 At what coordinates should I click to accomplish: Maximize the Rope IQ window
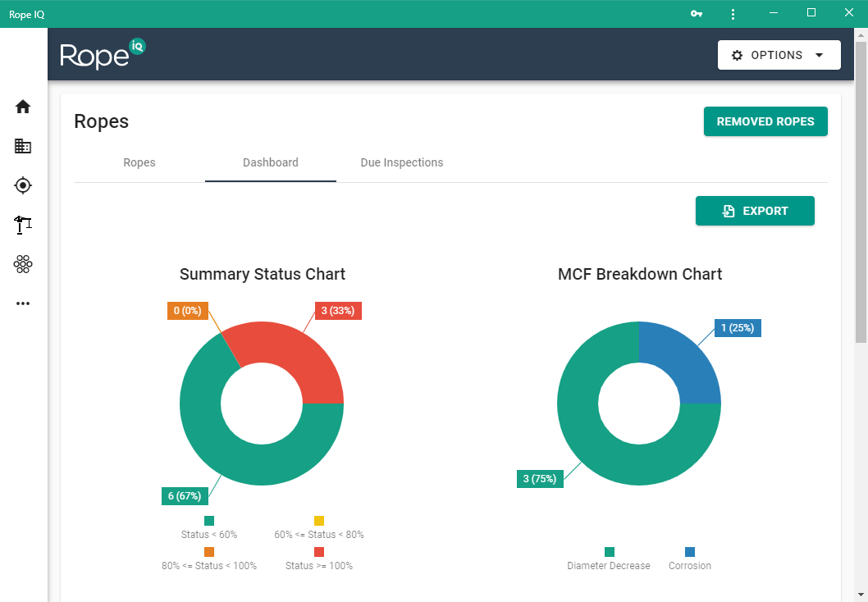point(811,13)
